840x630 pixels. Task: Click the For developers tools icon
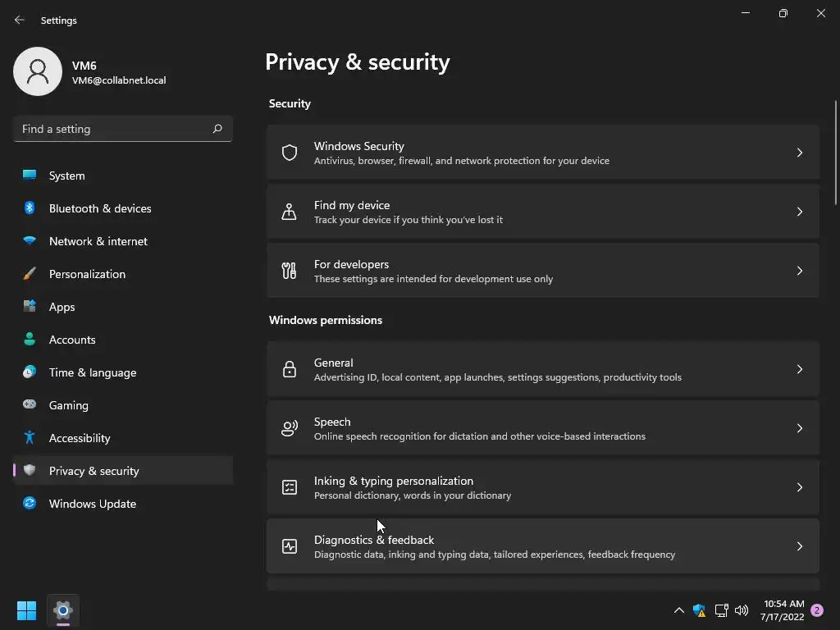tap(290, 271)
